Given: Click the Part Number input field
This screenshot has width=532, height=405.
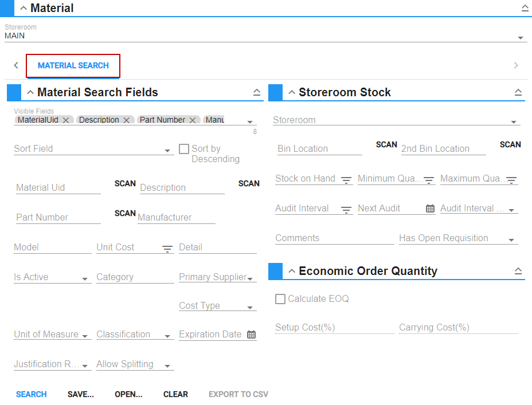Looking at the screenshot, I should click(58, 218).
